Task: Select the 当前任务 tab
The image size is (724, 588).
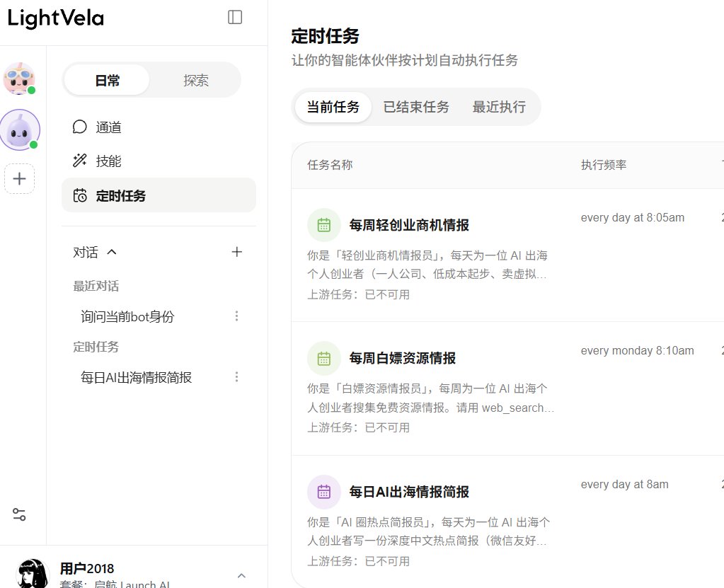Action: (x=333, y=107)
